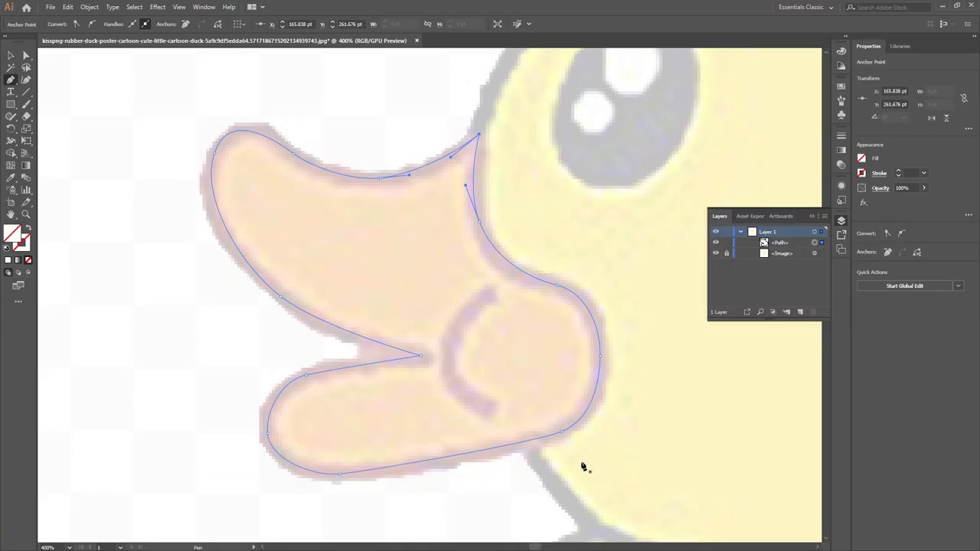
Task: Open the Object menu
Action: [90, 7]
